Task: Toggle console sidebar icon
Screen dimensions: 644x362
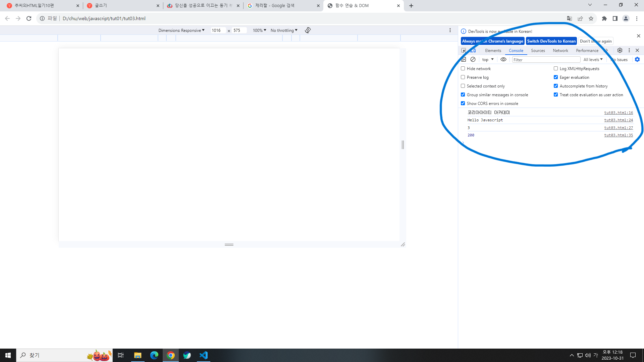Action: click(x=464, y=59)
